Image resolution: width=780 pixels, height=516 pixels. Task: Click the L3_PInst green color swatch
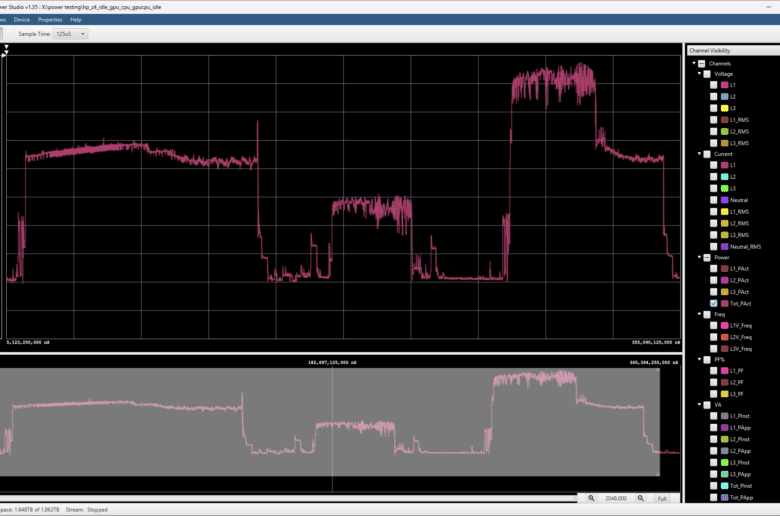pyautogui.click(x=725, y=462)
